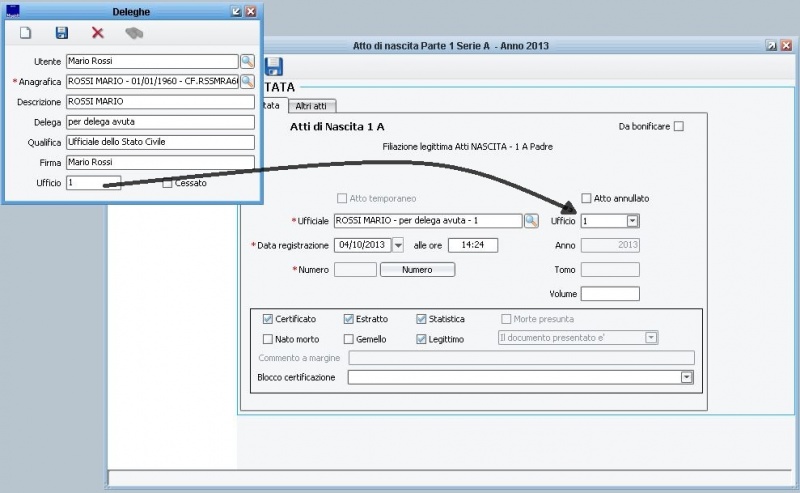Open the Data registrazione date picker arrow
The image size is (800, 493).
click(398, 245)
